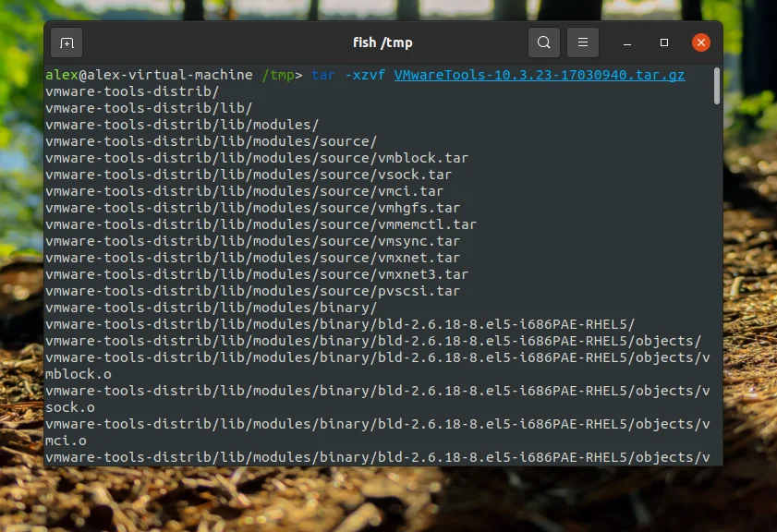777x532 pixels.
Task: Click the terminal scrollbar thumb
Action: (x=717, y=86)
